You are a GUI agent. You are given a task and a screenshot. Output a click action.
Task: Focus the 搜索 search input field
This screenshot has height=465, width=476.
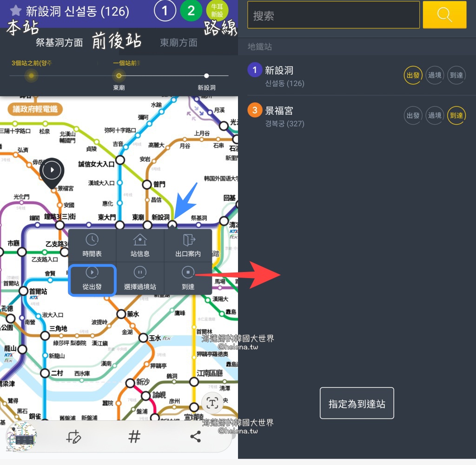pyautogui.click(x=333, y=15)
